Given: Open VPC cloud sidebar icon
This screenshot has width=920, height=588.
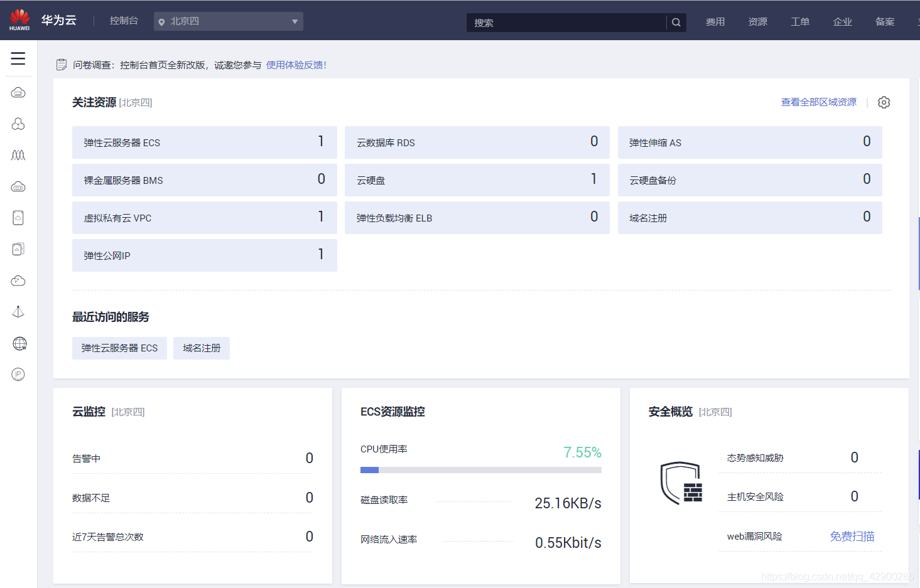Looking at the screenshot, I should tap(18, 281).
